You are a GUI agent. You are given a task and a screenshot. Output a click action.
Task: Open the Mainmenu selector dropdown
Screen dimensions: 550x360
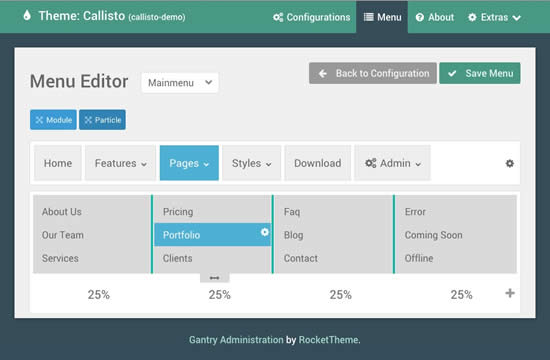point(180,83)
